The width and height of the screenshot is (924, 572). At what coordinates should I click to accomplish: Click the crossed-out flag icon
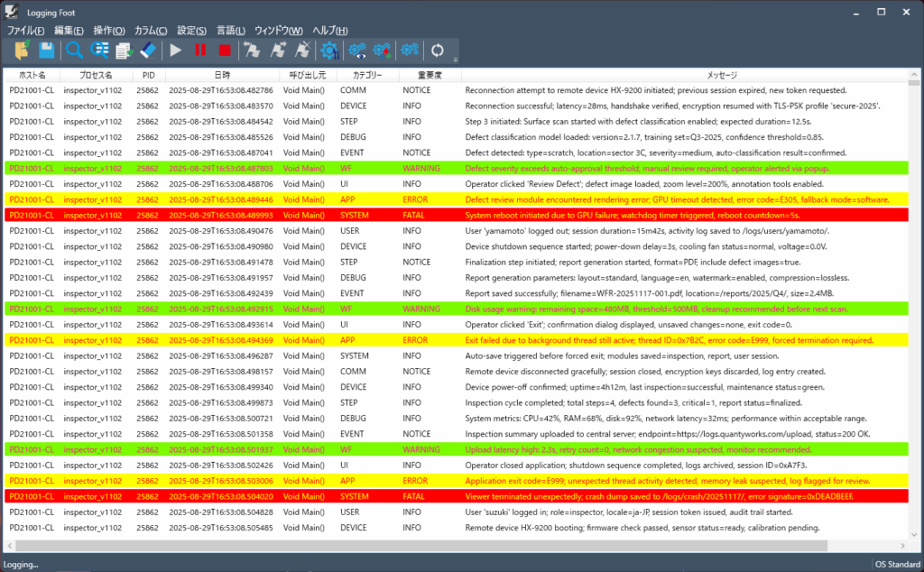tap(304, 51)
